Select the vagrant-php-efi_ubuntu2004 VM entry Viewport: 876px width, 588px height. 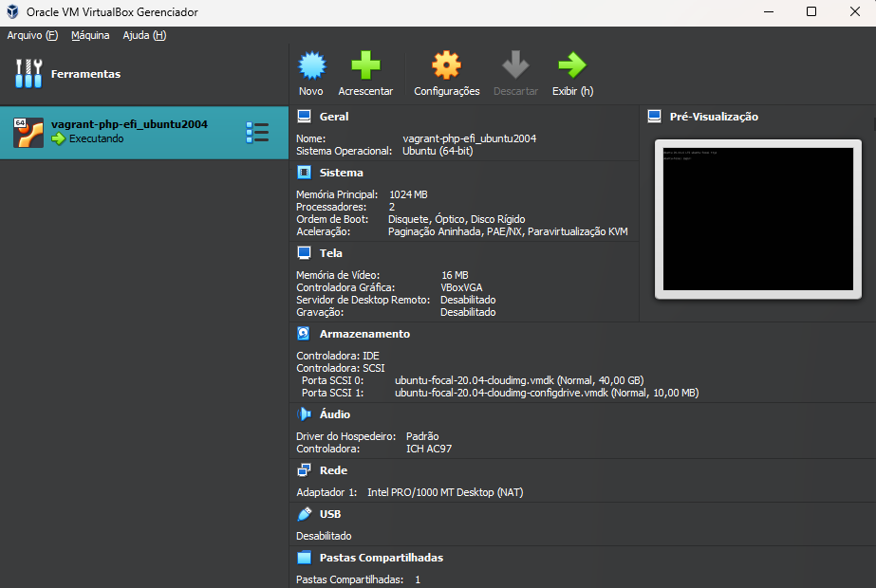coord(144,133)
